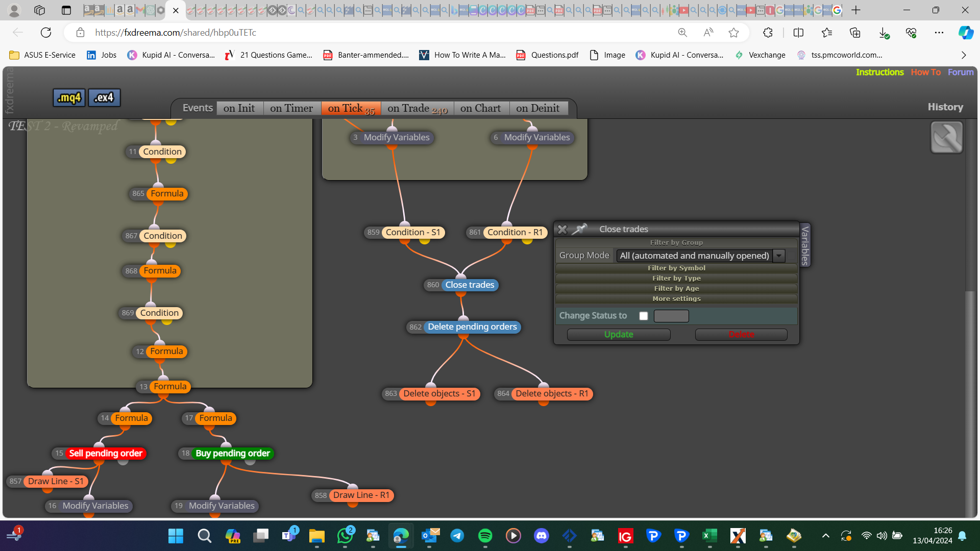
Task: Click the Change Status color field
Action: [x=671, y=316]
